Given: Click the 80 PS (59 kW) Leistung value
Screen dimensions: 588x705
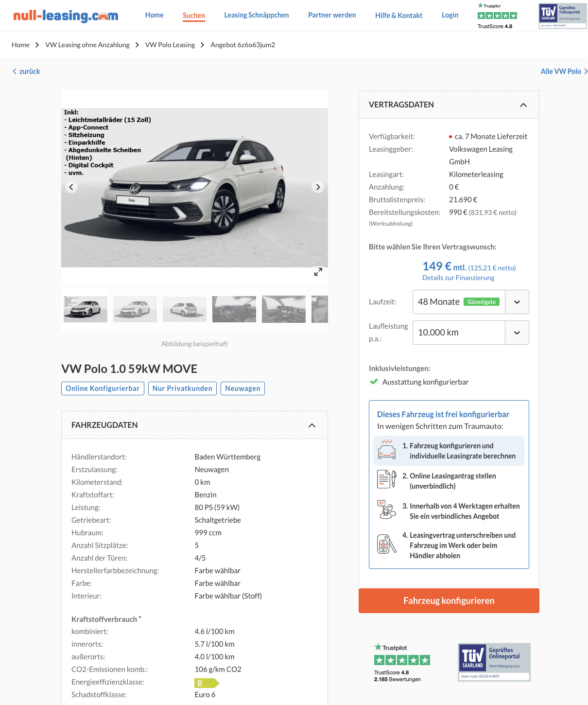Looking at the screenshot, I should tap(217, 508).
